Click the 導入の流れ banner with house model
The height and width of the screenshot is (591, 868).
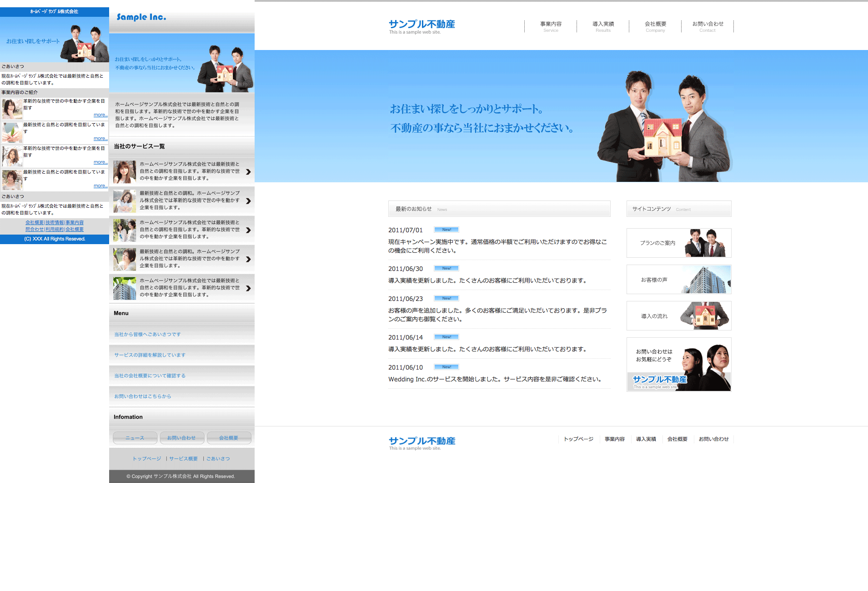click(678, 316)
